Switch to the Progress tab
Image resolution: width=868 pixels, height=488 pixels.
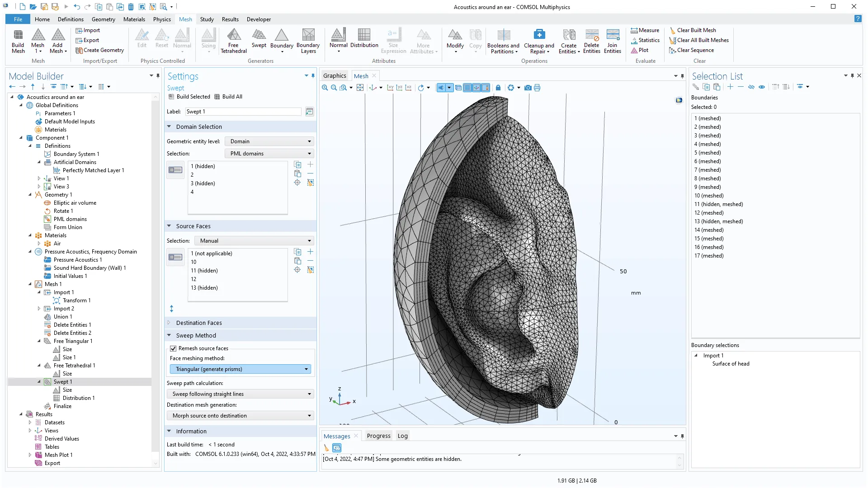pos(378,436)
